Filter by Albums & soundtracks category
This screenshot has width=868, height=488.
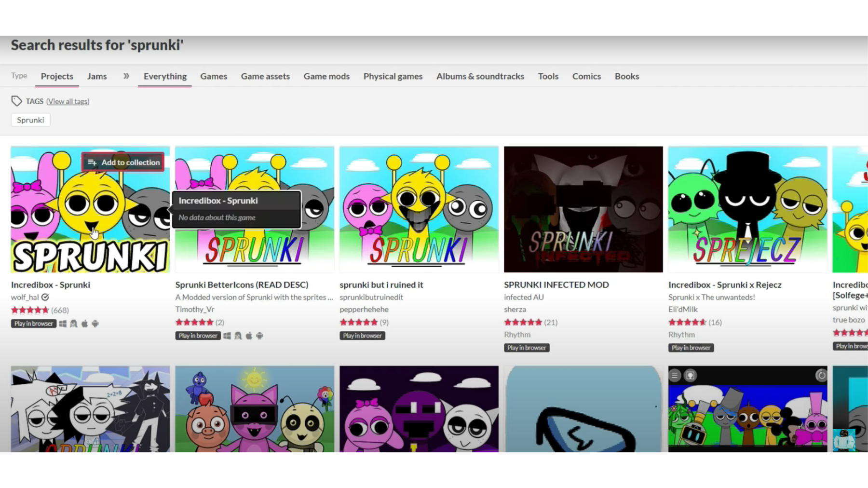480,76
